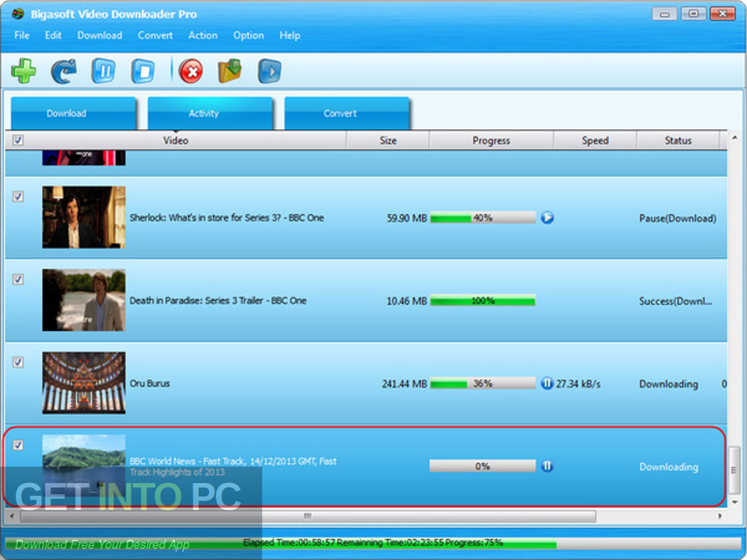
Task: Click the Death in Paradise 100% progress bar
Action: tap(483, 300)
